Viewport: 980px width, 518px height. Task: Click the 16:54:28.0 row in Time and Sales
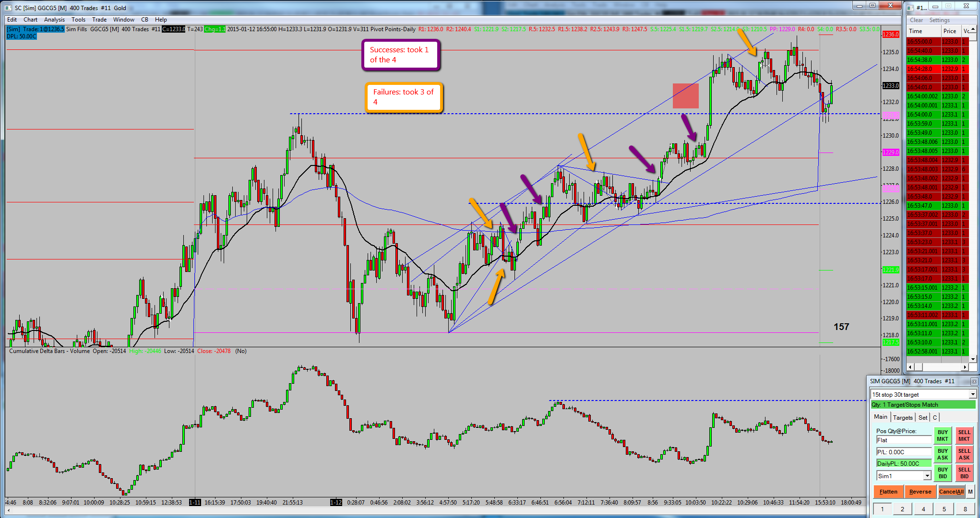[x=938, y=69]
